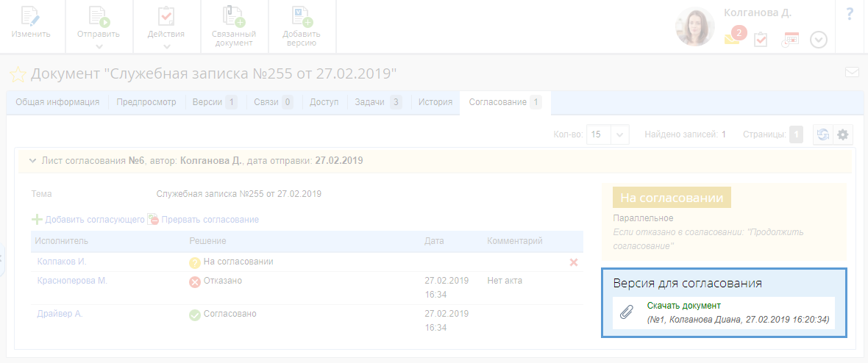Click Дата column header
The height and width of the screenshot is (363, 868).
tap(434, 241)
